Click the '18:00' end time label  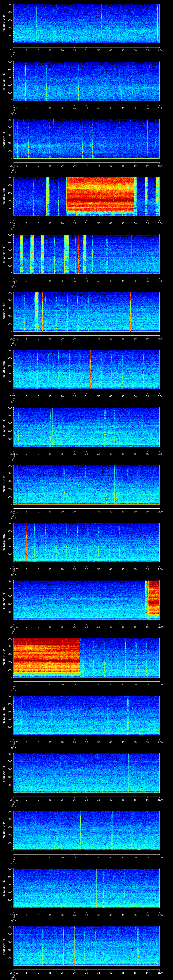point(159,972)
